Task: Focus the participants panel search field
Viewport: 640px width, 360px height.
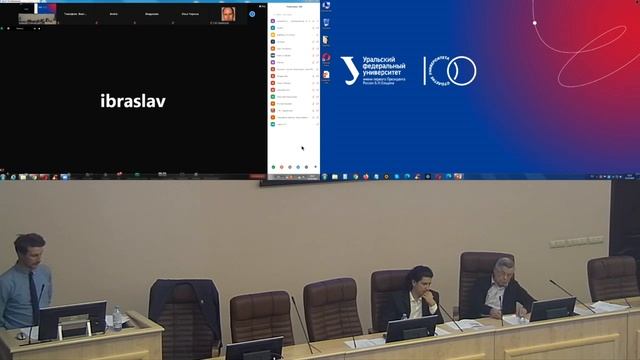Action: pos(293,14)
